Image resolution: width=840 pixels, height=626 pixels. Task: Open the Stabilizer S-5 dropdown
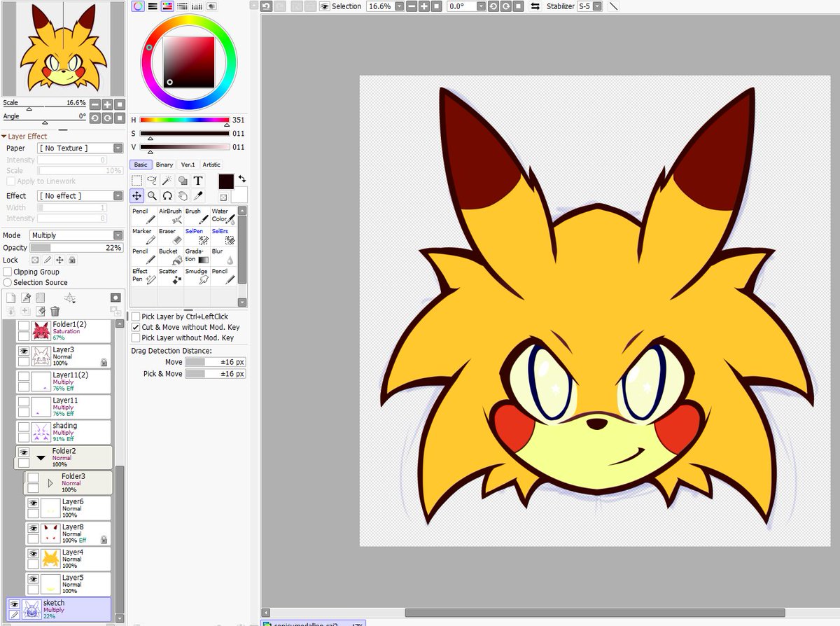597,6
